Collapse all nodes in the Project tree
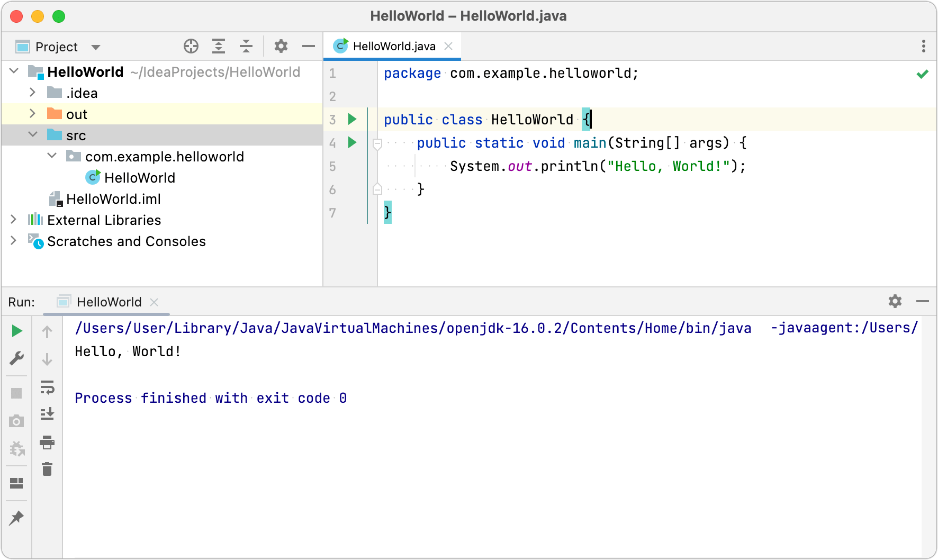This screenshot has width=938, height=560. coord(246,46)
